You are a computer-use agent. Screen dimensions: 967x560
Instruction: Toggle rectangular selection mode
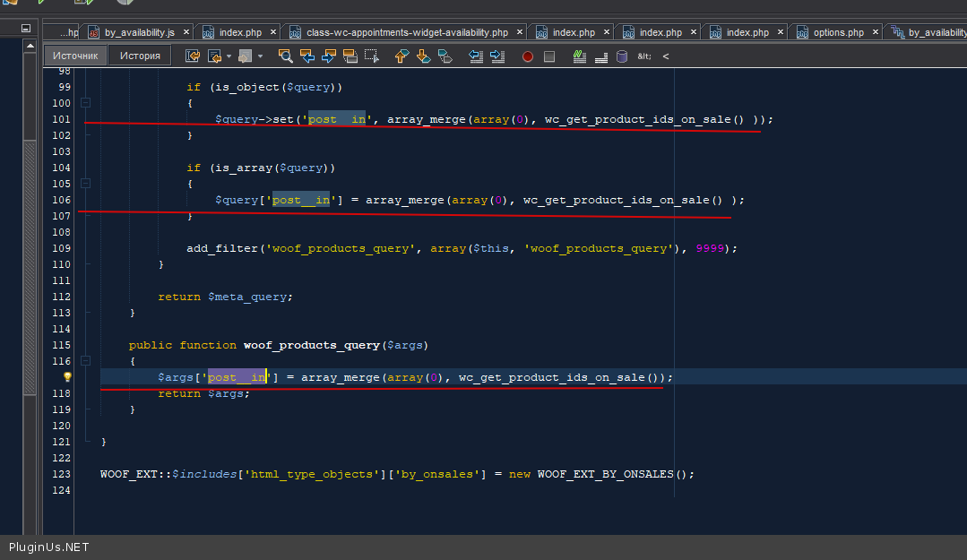pyautogui.click(x=371, y=56)
